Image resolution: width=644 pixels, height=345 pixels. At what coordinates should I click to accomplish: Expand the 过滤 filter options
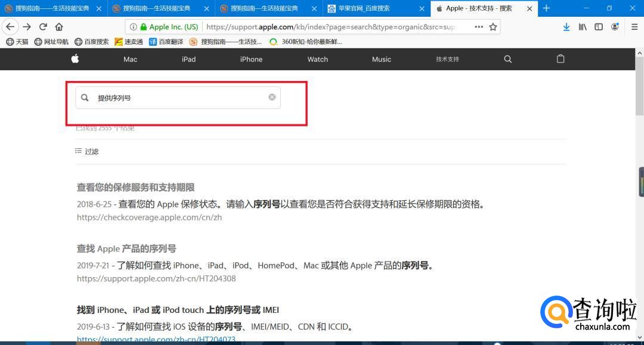86,151
